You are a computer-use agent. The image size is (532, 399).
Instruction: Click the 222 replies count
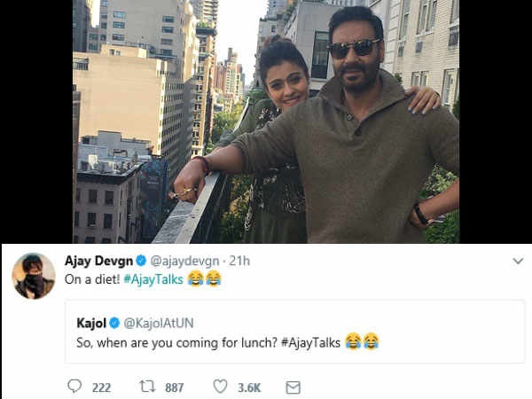pyautogui.click(x=101, y=387)
